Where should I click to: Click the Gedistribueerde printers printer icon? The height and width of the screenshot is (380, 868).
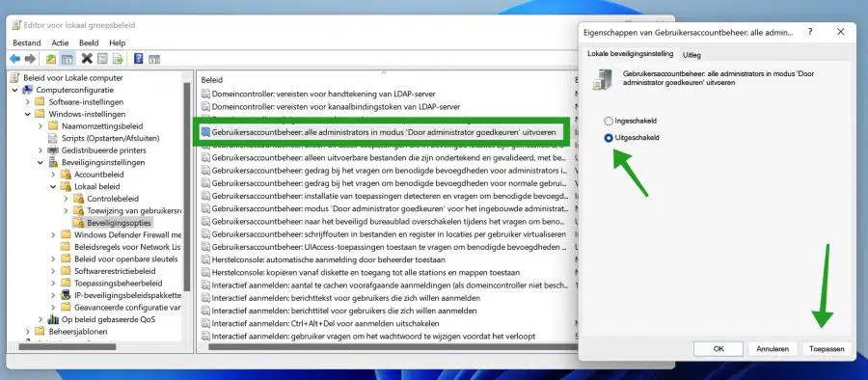pyautogui.click(x=53, y=150)
